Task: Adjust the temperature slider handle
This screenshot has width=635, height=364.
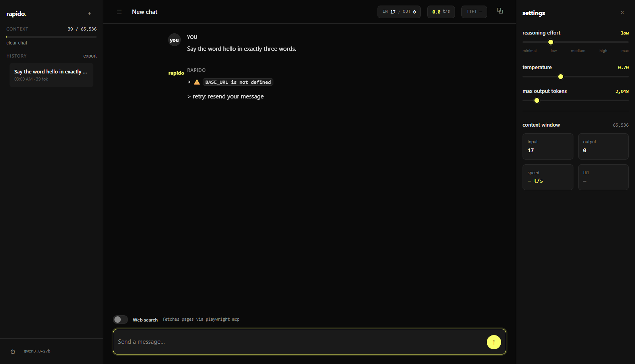Action: pos(561,77)
